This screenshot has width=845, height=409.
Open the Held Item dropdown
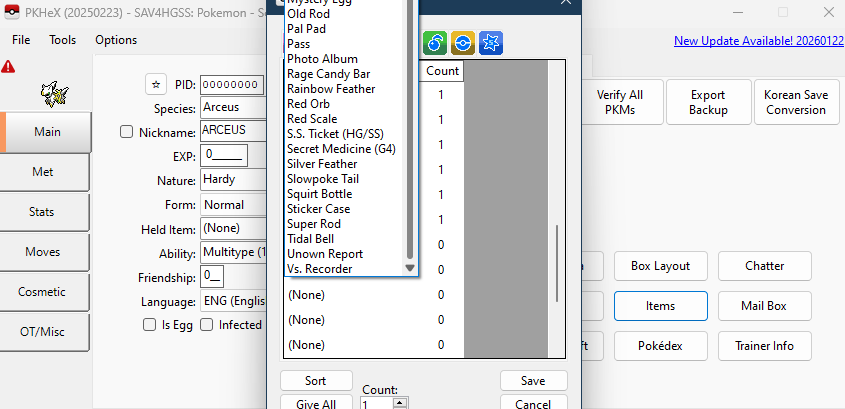(x=234, y=228)
